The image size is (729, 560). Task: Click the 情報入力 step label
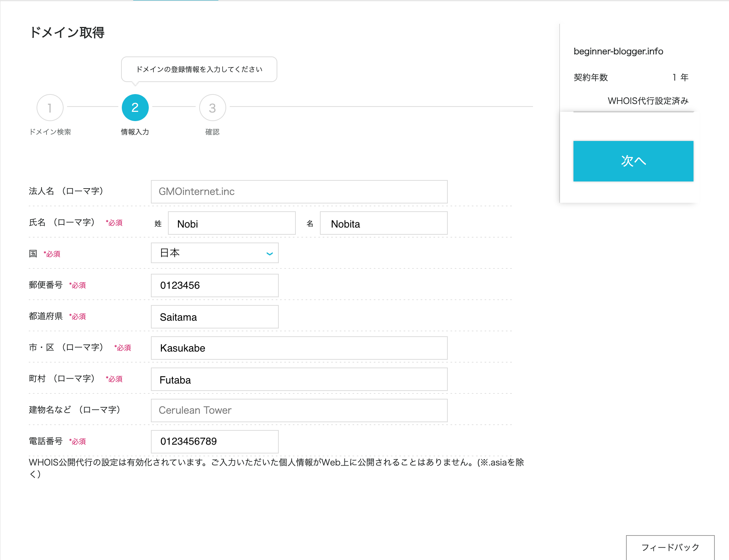pyautogui.click(x=135, y=132)
